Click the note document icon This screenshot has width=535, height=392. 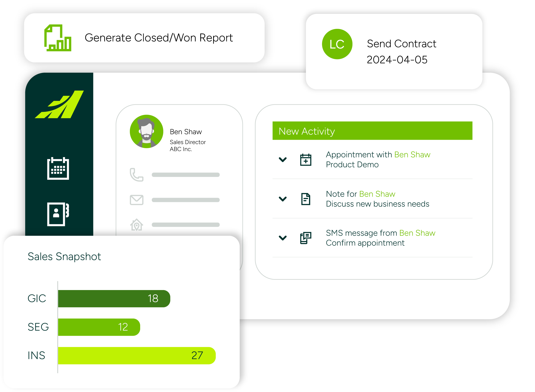tap(306, 199)
